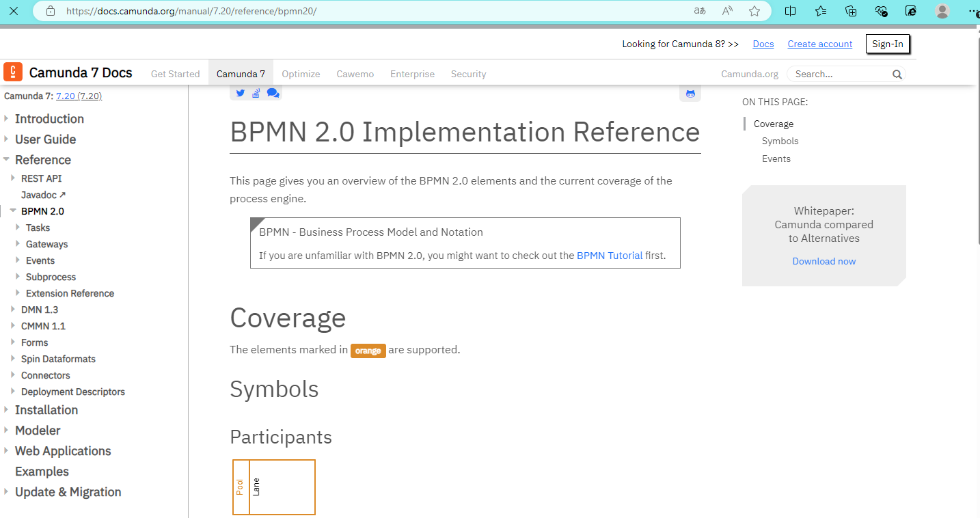View site information lock icon
Viewport: 980px width, 518px height.
(x=50, y=11)
